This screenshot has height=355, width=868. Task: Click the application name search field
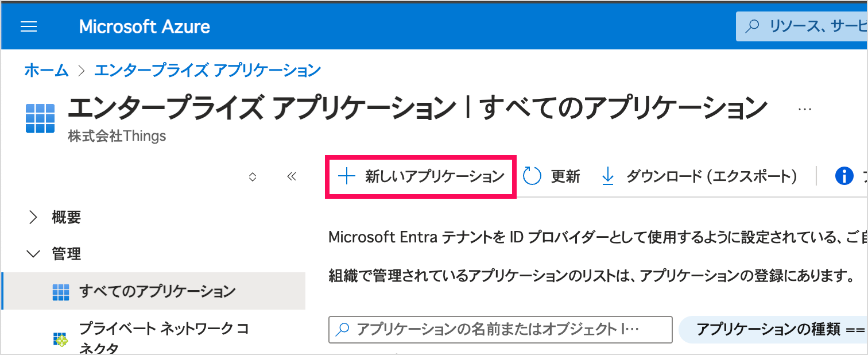point(500,330)
